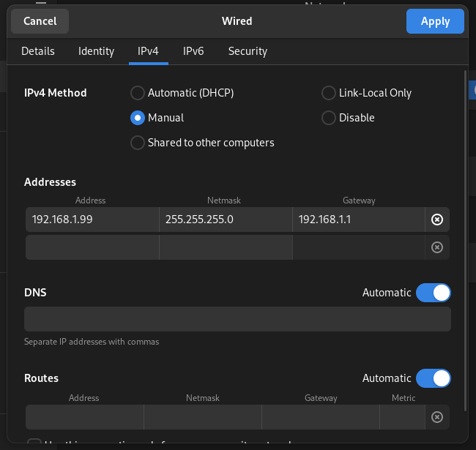Click the Routes Gateway input field
The width and height of the screenshot is (476, 450).
click(x=321, y=417)
